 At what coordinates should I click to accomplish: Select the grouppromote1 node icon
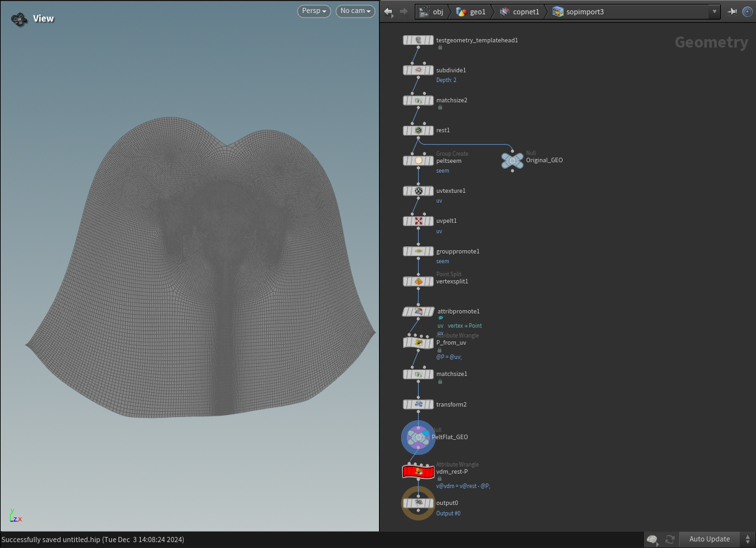pyautogui.click(x=418, y=252)
